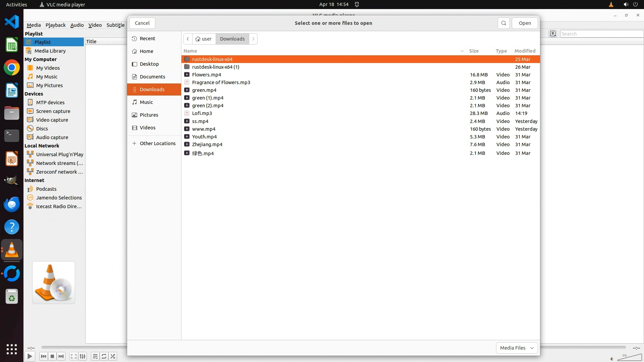
Task: Toggle loop repeat mode
Action: click(x=104, y=356)
